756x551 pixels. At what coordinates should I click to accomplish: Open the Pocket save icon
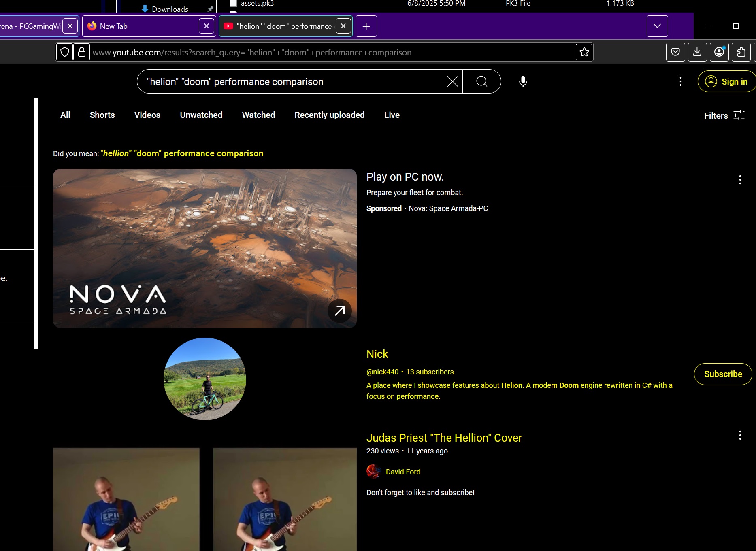click(x=675, y=52)
